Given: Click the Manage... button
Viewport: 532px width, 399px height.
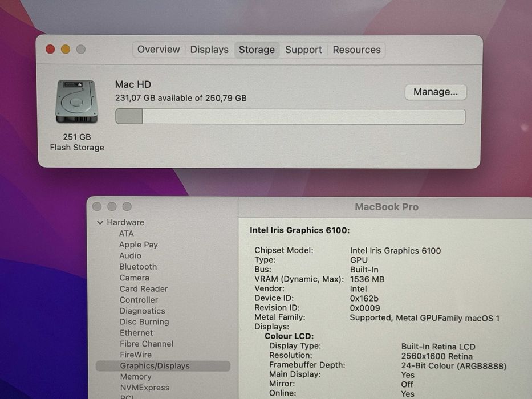Looking at the screenshot, I should (x=435, y=92).
